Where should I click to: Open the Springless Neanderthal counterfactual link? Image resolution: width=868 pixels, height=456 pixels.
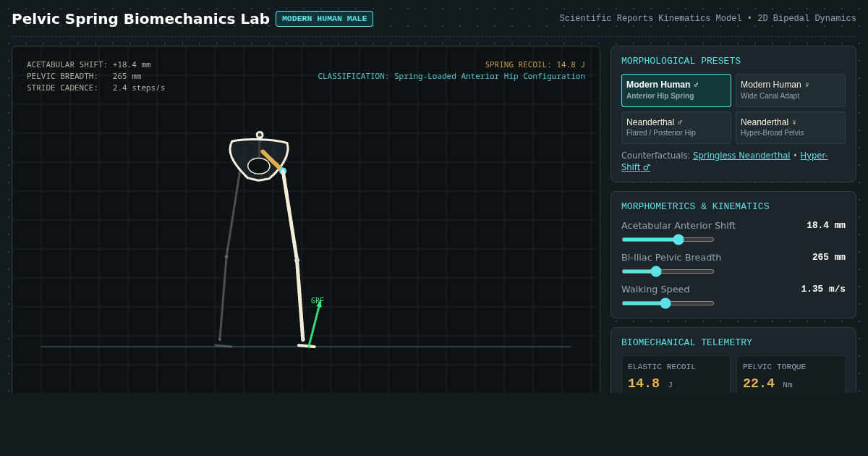[x=741, y=156]
